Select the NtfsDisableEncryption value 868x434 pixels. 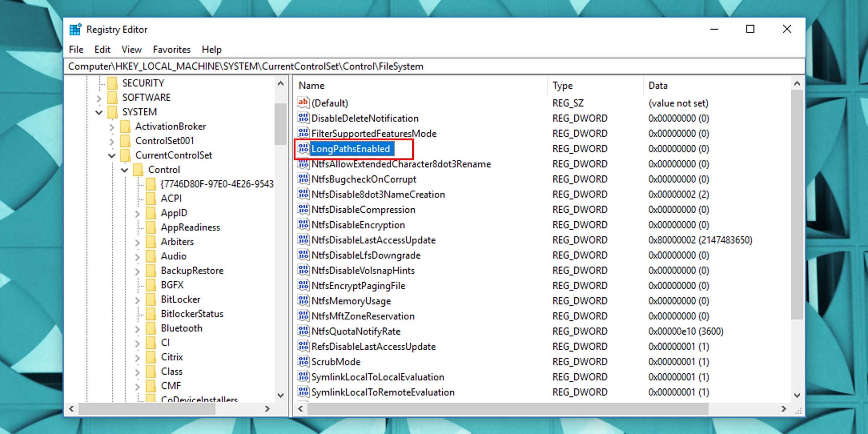[x=358, y=225]
